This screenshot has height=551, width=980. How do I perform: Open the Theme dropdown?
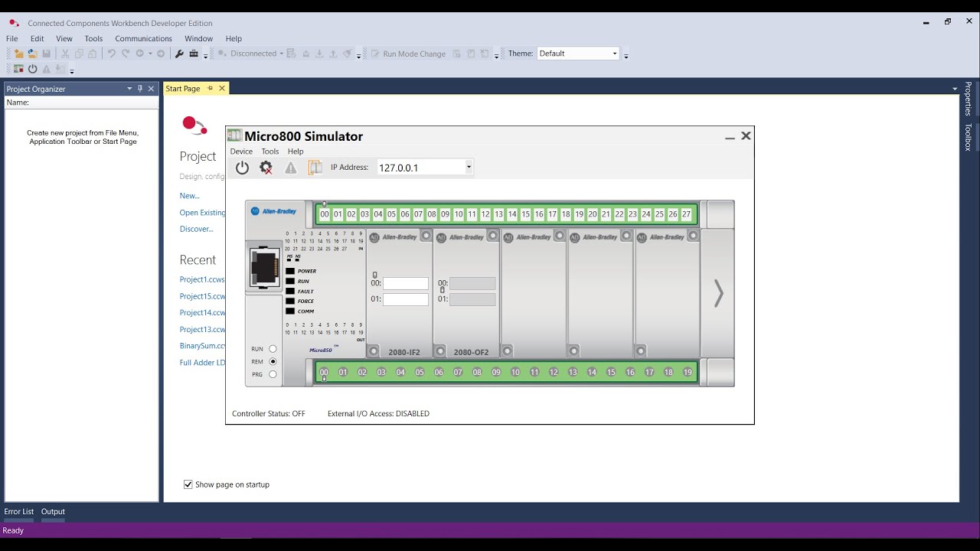point(614,54)
